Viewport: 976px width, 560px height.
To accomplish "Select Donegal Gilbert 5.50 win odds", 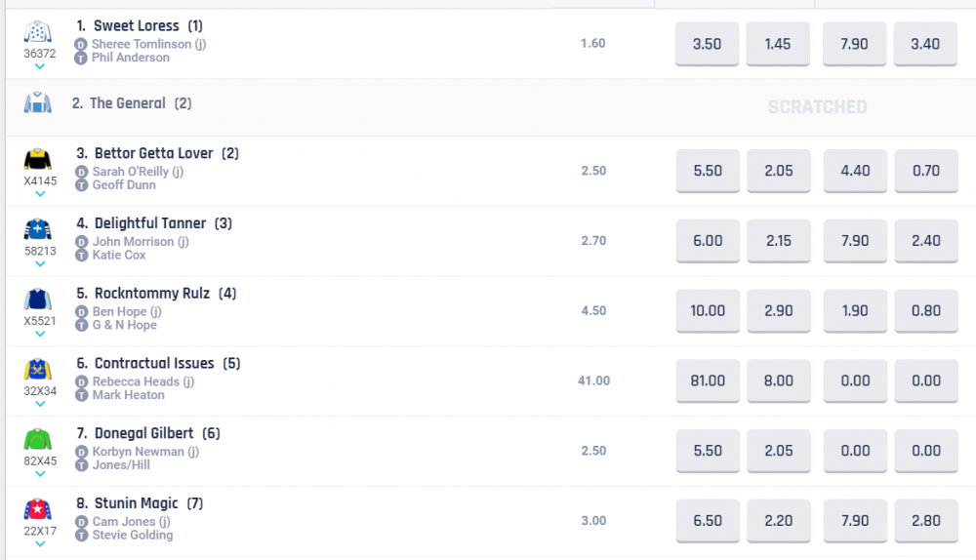I will pos(708,451).
